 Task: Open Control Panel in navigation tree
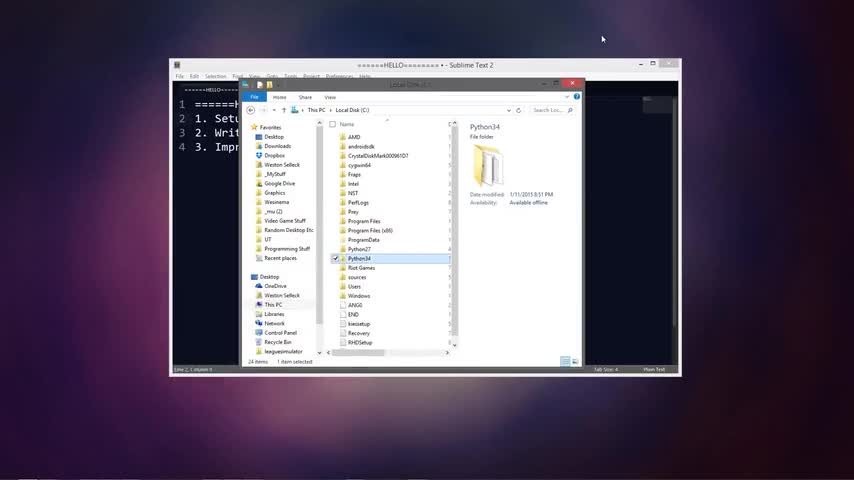click(x=280, y=332)
